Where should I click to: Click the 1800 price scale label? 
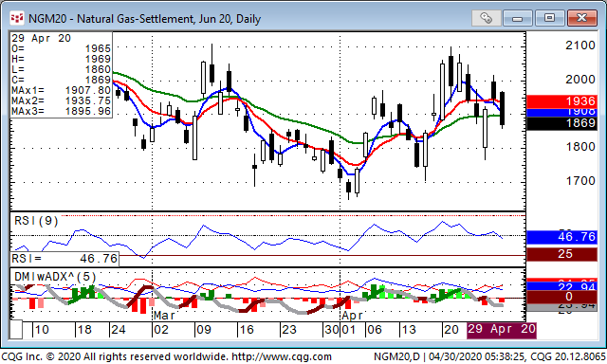pos(579,147)
